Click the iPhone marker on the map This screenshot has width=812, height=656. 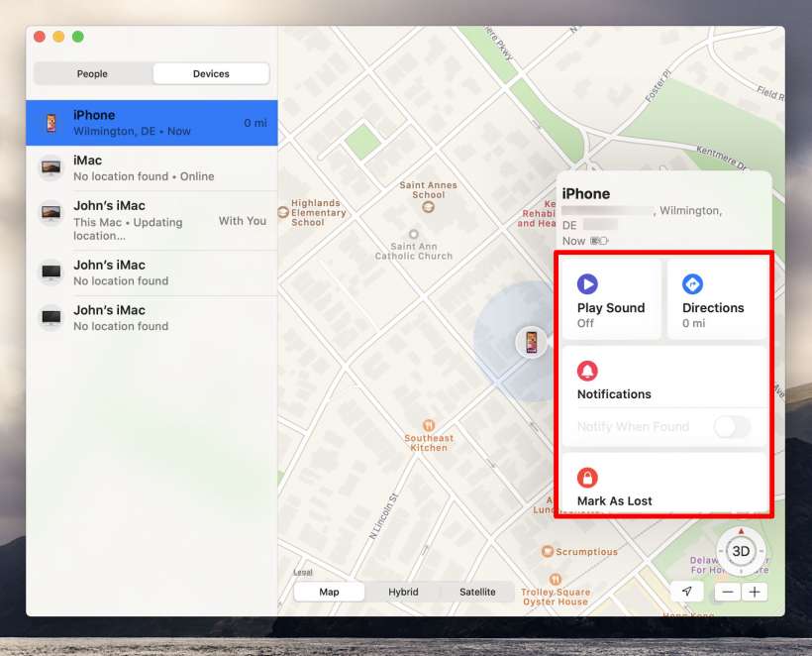coord(532,342)
